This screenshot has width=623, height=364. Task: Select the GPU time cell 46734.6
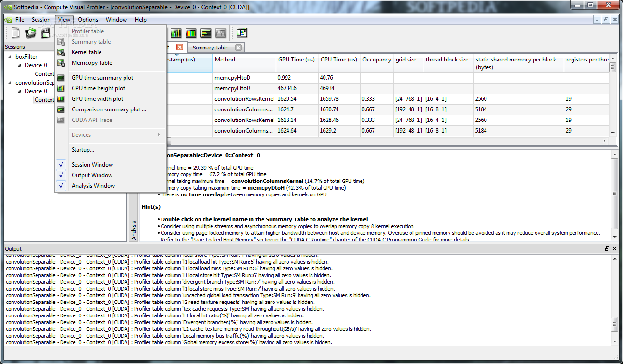[297, 88]
